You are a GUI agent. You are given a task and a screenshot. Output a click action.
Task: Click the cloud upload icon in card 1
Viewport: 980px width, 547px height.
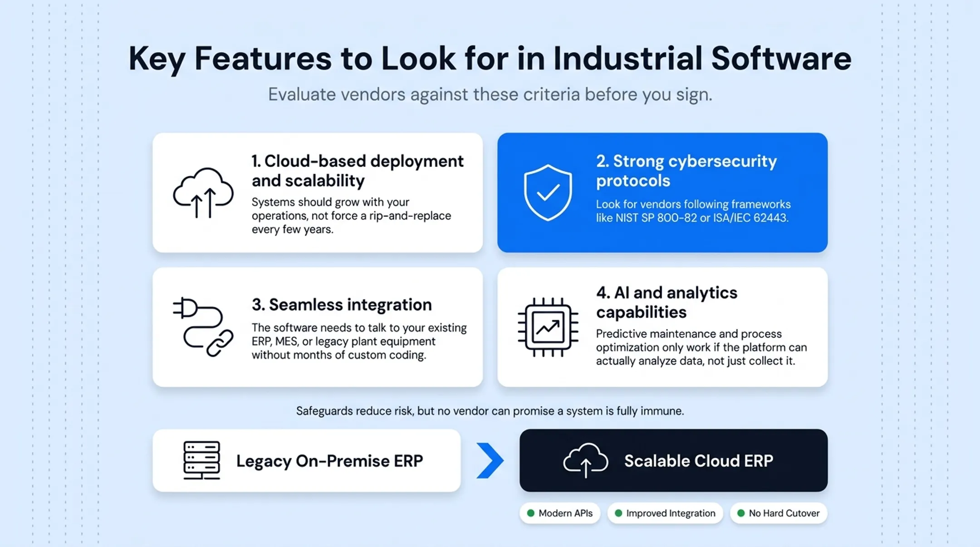point(203,193)
